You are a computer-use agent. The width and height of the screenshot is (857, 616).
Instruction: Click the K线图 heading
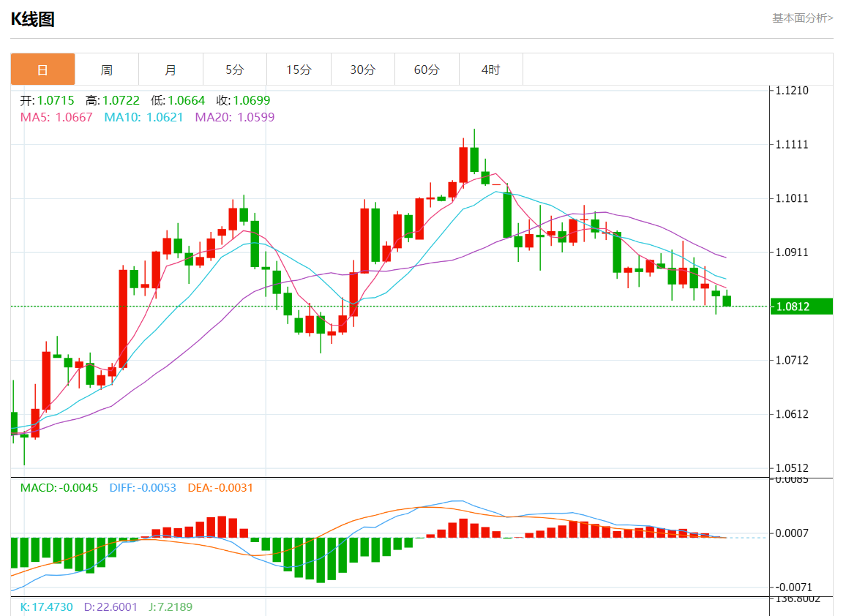click(33, 20)
